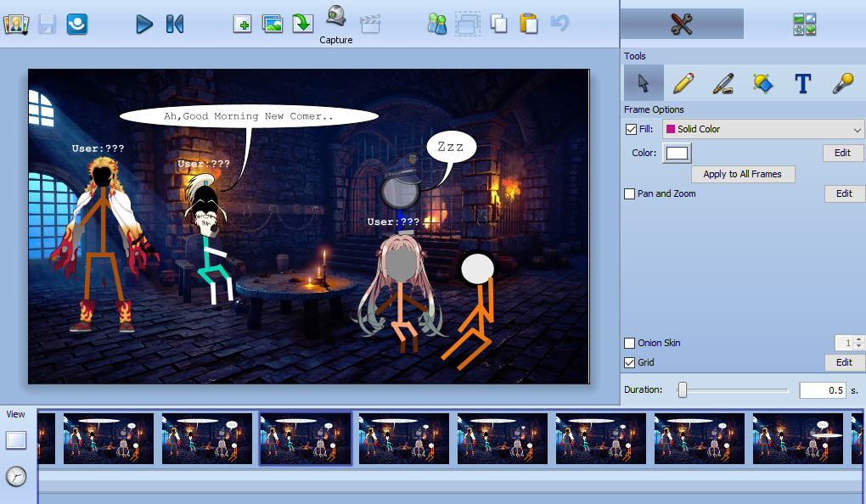This screenshot has height=504, width=866.
Task: Enable Pan and Zoom
Action: coord(628,193)
